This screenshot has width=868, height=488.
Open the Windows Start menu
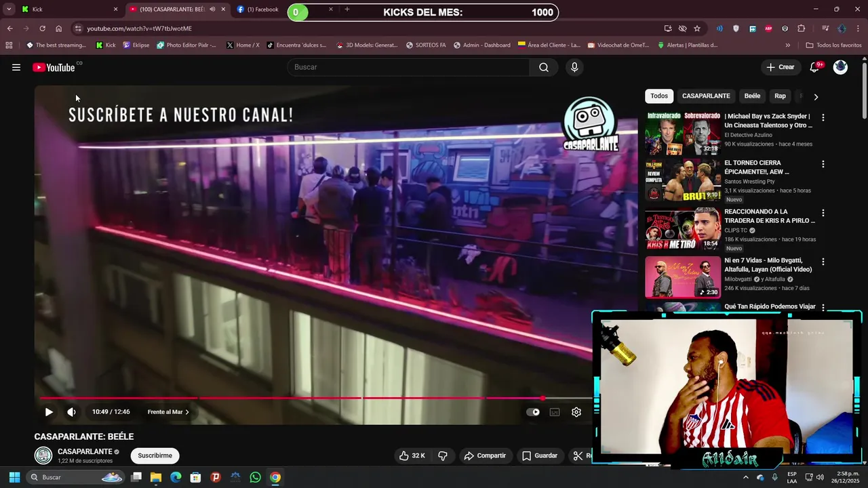14,477
